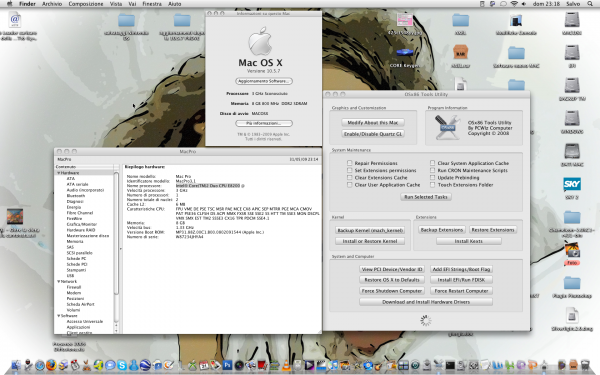Click OSx86 Tools wrench program icon
Screen dimensions: 600x375
447,127
